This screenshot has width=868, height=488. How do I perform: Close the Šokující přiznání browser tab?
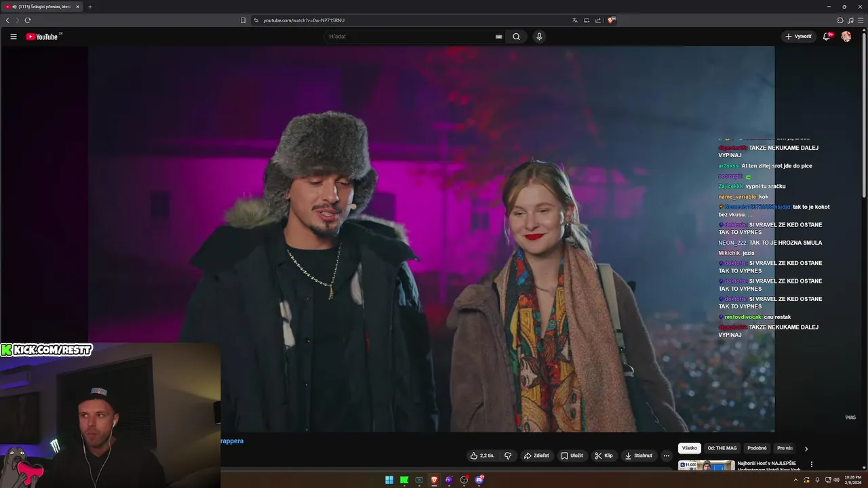pyautogui.click(x=77, y=7)
